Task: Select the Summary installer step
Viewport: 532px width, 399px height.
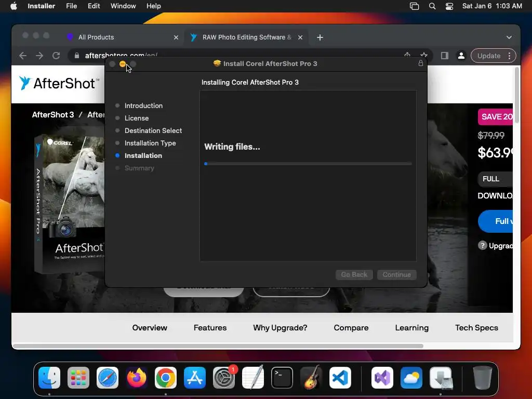Action: [x=139, y=168]
